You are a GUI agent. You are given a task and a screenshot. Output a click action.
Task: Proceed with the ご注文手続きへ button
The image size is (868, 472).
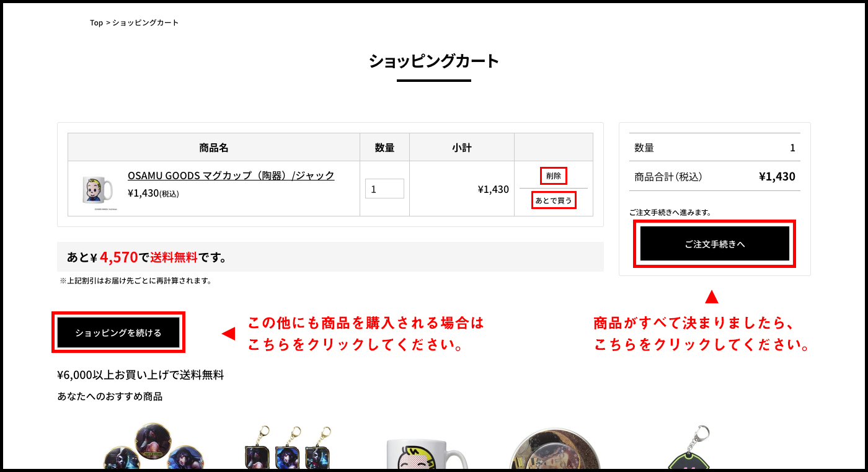(714, 244)
